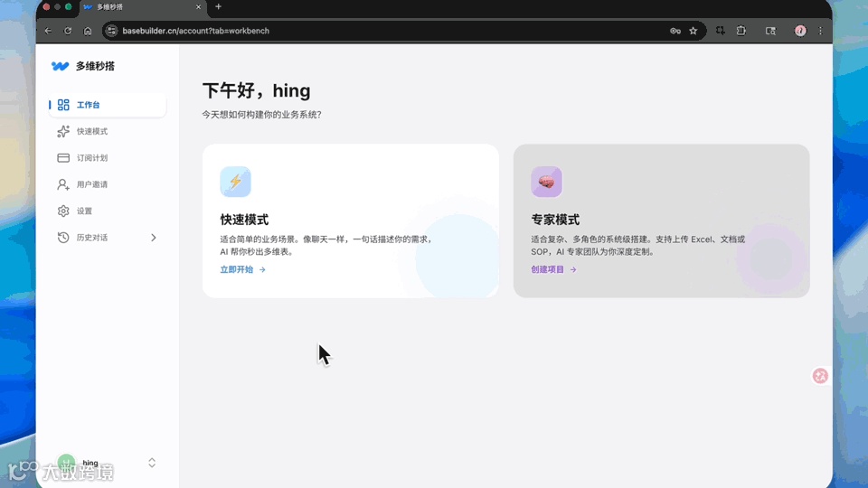This screenshot has width=868, height=488.
Task: Click the hing user avatar
Action: point(66,463)
